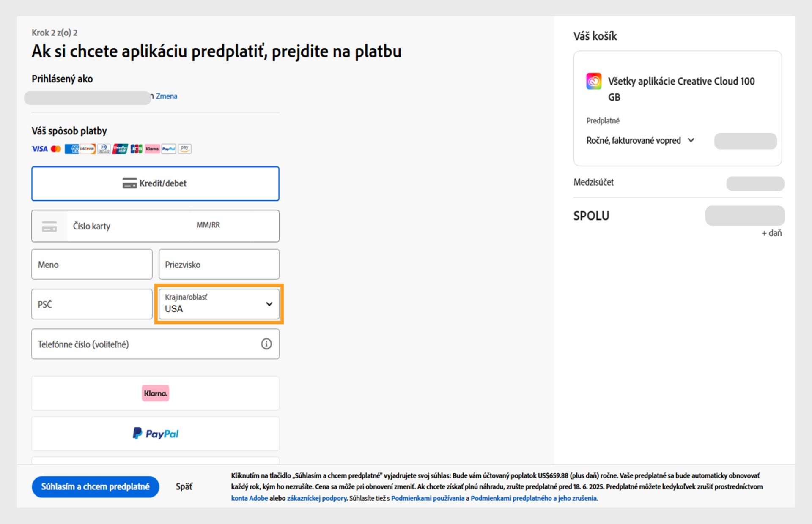
Task: Choose PayPal as payment method
Action: pyautogui.click(x=155, y=434)
